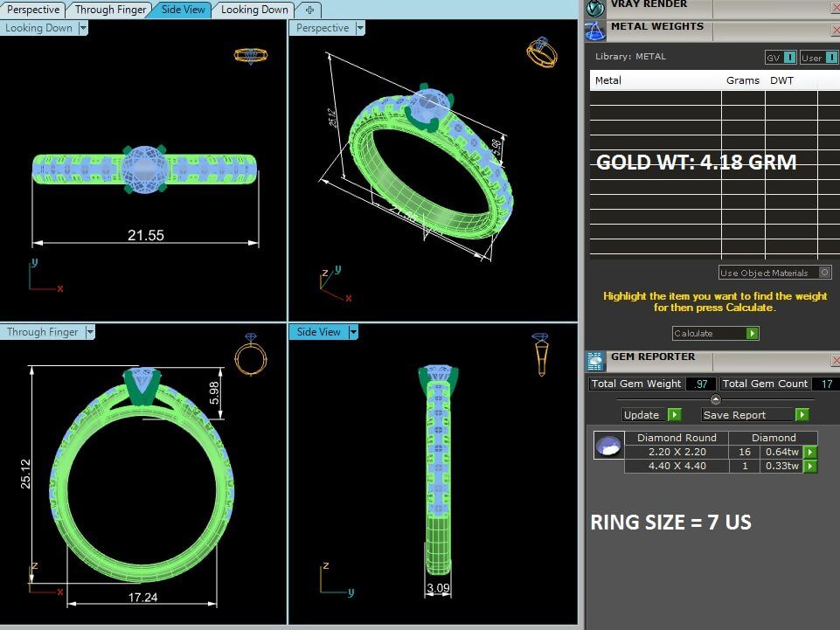Open the Looking Down viewport dropdown
Image resolution: width=840 pixels, height=630 pixels.
[83, 28]
